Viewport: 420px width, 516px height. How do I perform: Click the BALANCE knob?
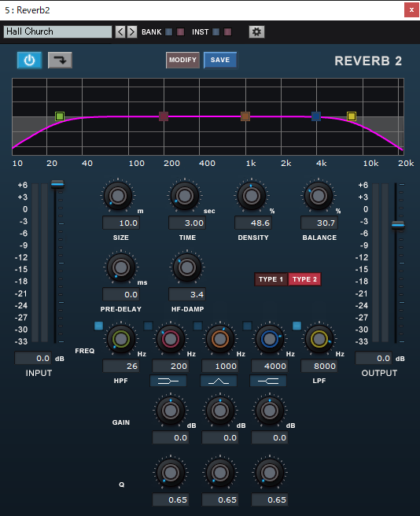[319, 196]
